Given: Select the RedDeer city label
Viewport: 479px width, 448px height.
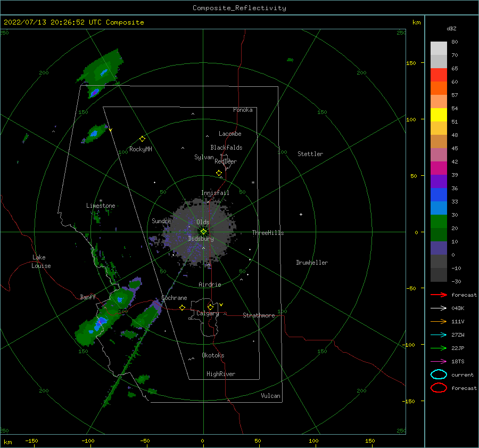Looking at the screenshot, I should pyautogui.click(x=226, y=161).
